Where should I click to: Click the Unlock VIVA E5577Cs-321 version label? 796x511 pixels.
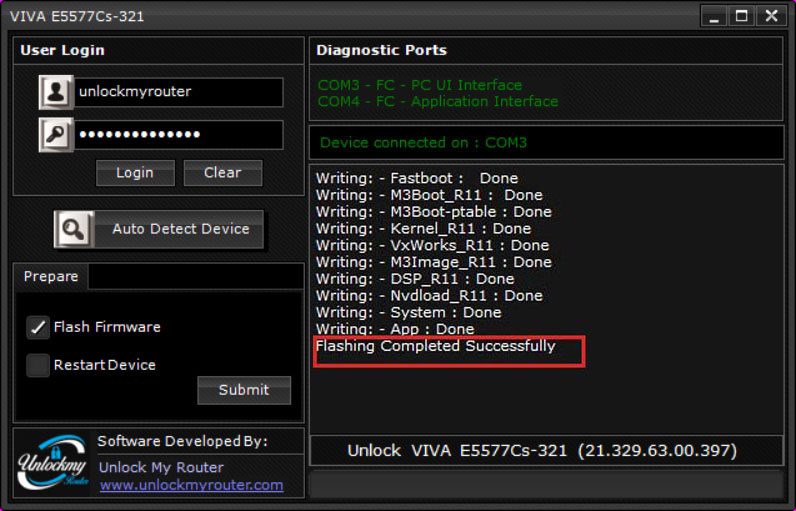coord(542,451)
